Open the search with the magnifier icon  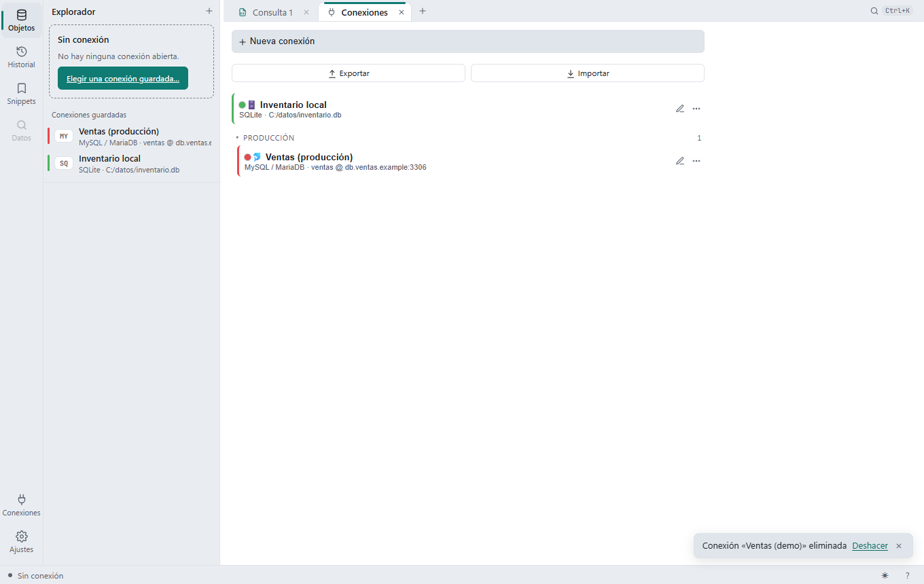coord(874,11)
